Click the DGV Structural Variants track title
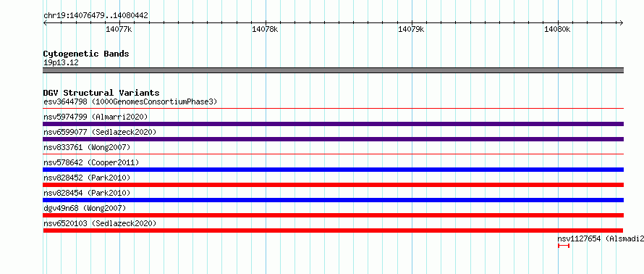 coord(101,93)
